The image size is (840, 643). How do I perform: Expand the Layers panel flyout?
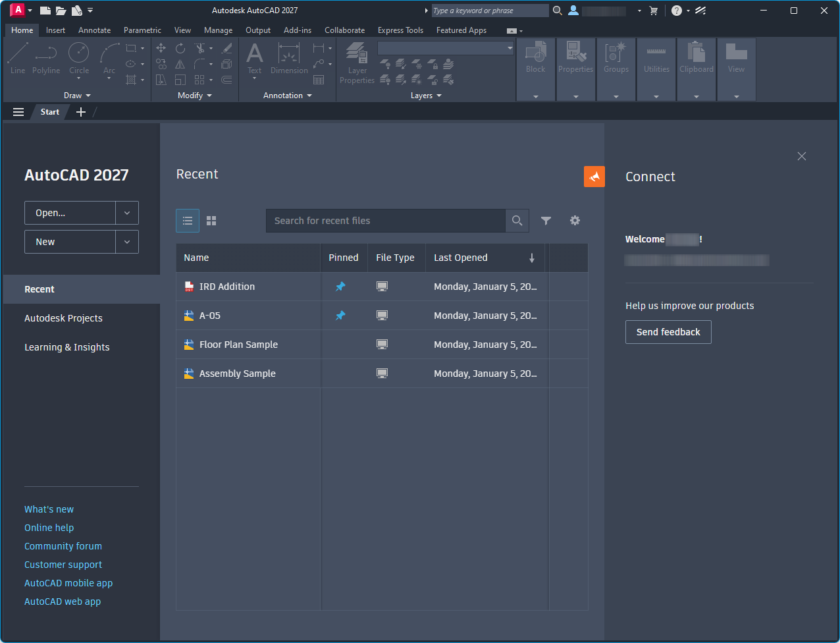click(426, 96)
